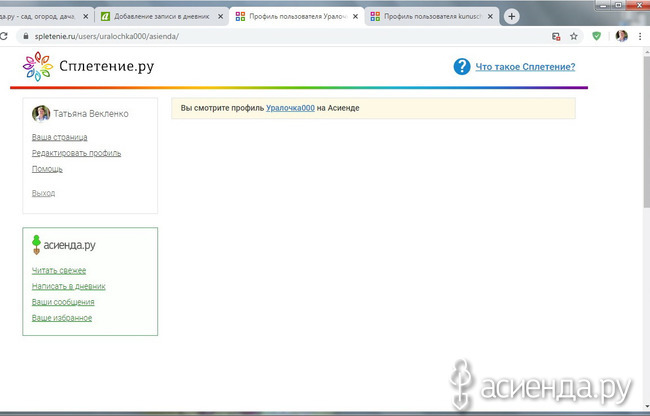
Task: Click the blue question mark help icon
Action: [461, 67]
